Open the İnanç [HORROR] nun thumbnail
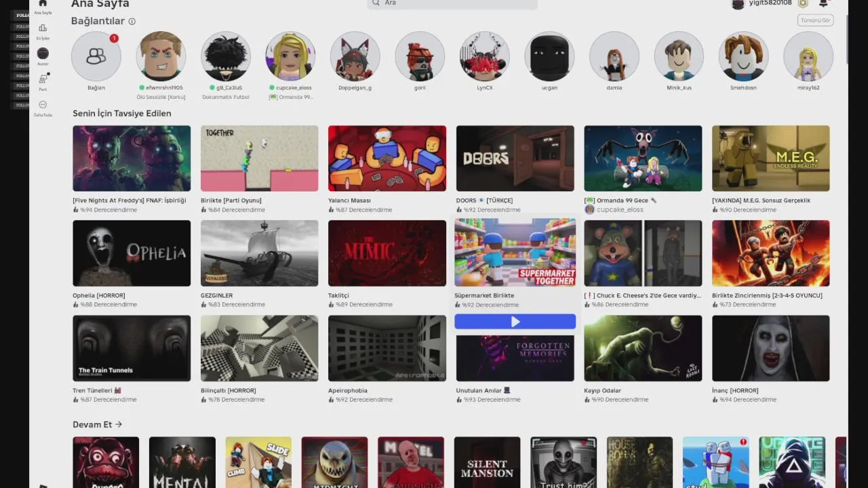 (x=771, y=348)
